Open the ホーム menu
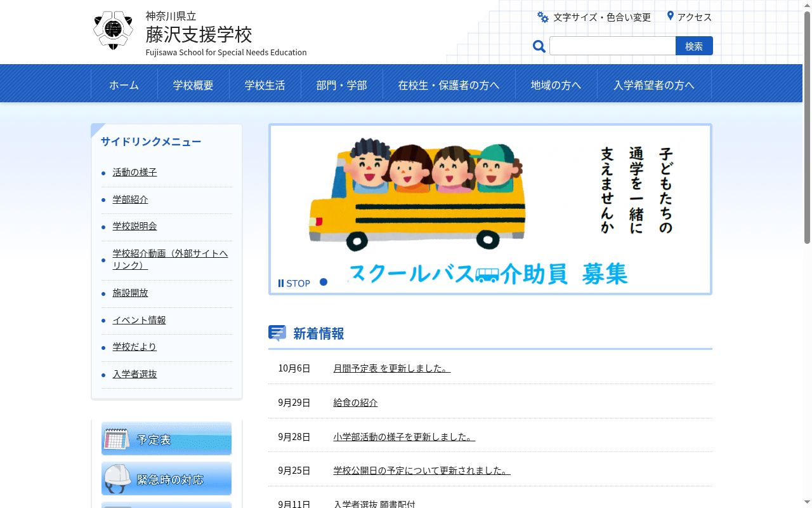 coord(124,85)
